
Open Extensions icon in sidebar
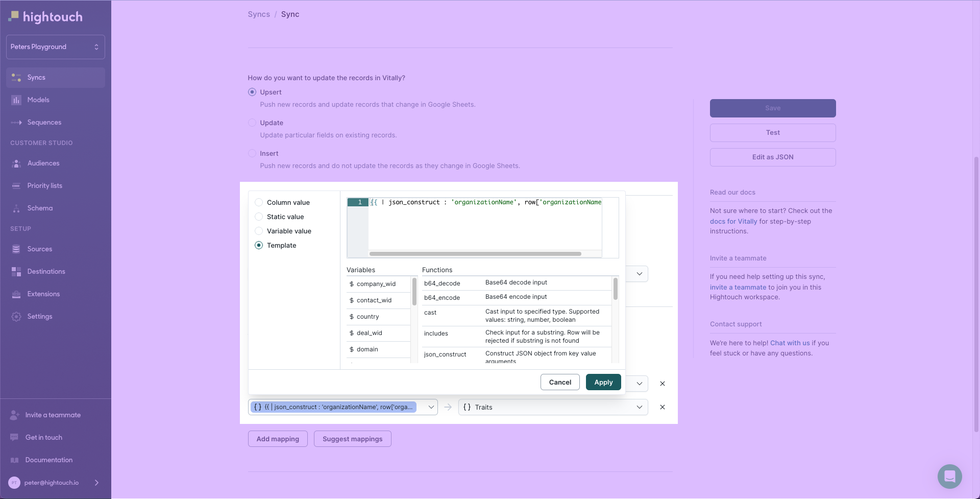[x=16, y=294]
